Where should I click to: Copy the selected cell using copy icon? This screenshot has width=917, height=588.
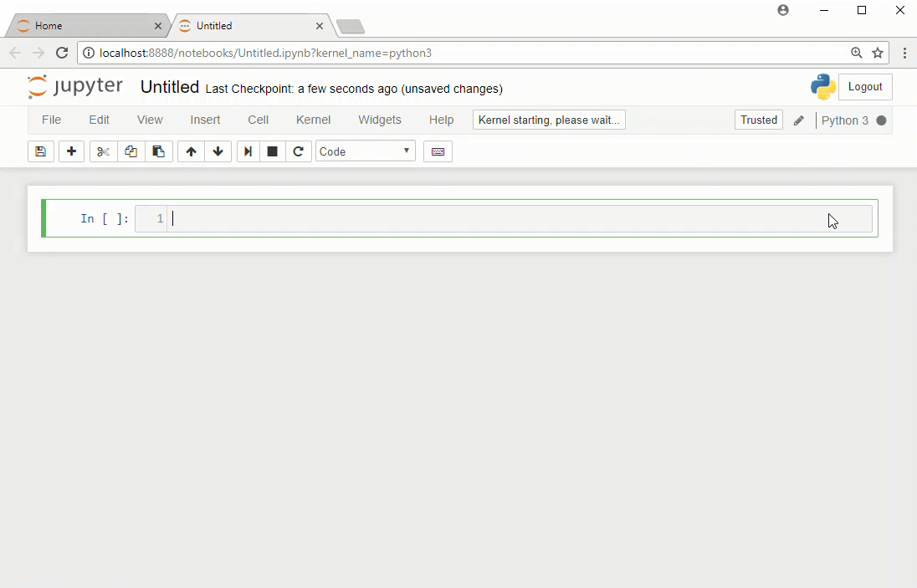pyautogui.click(x=131, y=151)
